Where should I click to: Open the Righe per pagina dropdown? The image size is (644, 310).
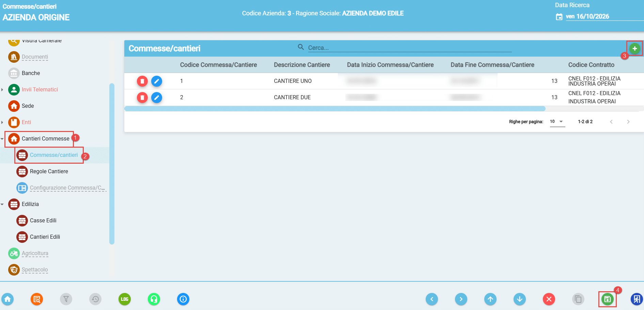[557, 122]
